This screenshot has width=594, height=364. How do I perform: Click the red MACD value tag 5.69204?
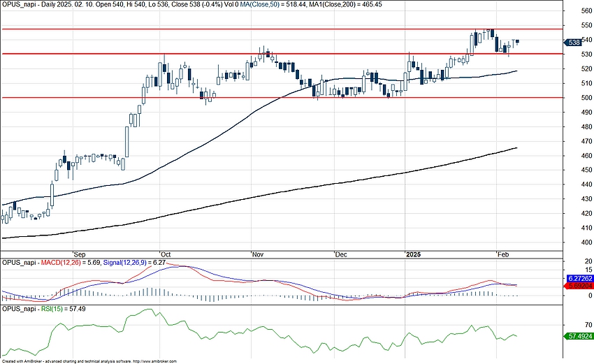[x=578, y=286]
